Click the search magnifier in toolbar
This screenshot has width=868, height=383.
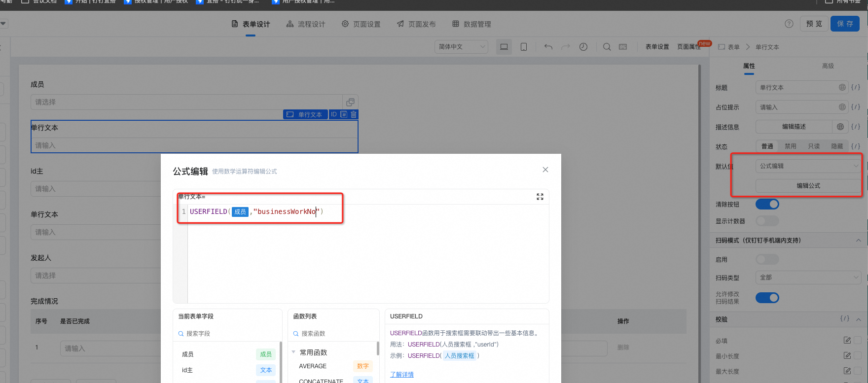click(x=607, y=47)
